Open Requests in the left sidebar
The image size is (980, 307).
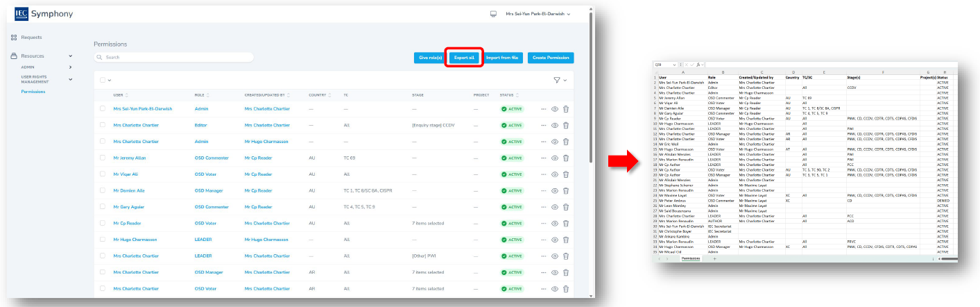31,38
